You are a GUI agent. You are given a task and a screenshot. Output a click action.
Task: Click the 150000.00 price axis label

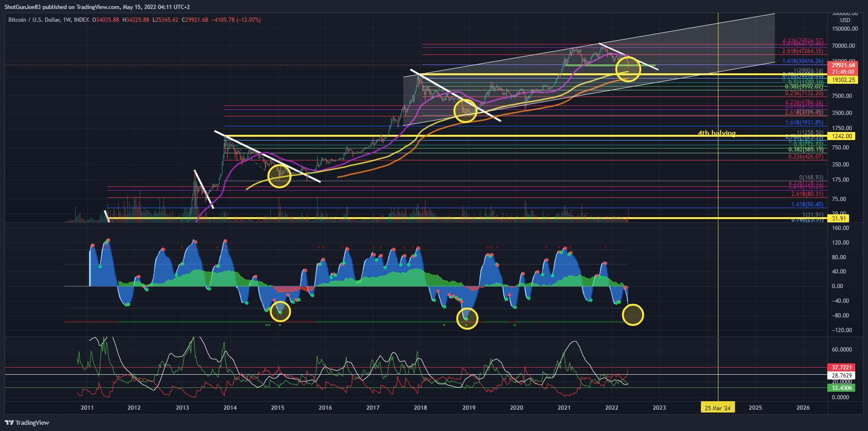pos(845,29)
